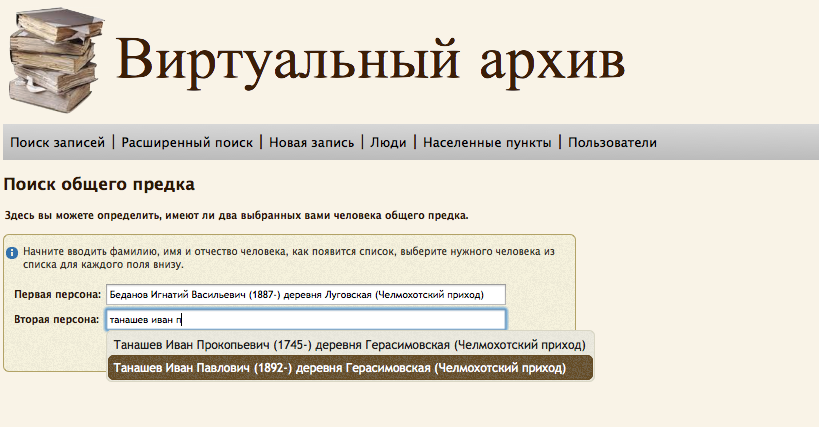Click the Поиск общего предка heading
Viewport: 819px width, 427px height.
click(99, 184)
